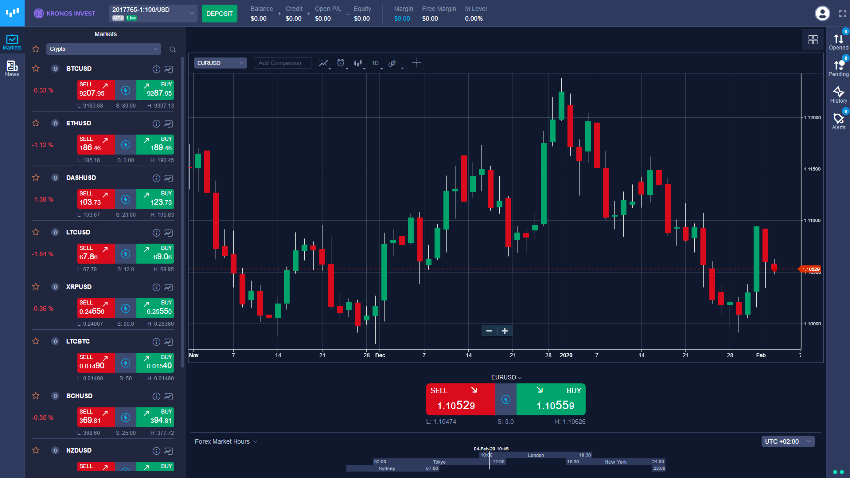This screenshot has height=478, width=850.
Task: Click the Kronos Invest logo
Action: click(64, 13)
